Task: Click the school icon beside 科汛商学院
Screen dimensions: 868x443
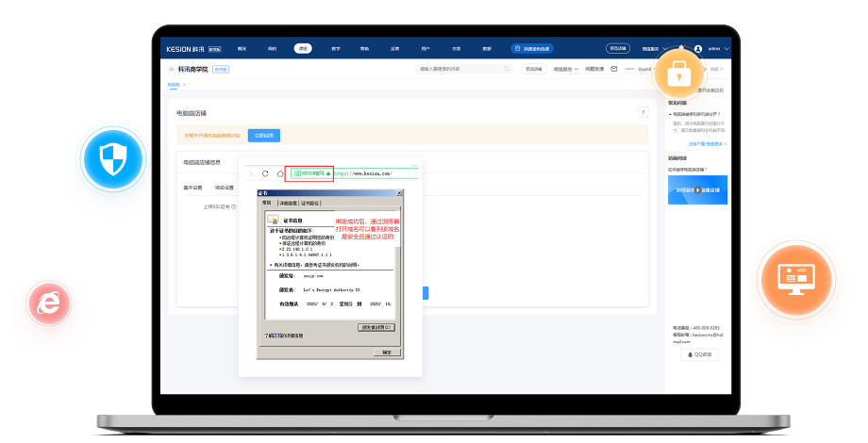Action: coord(171,69)
